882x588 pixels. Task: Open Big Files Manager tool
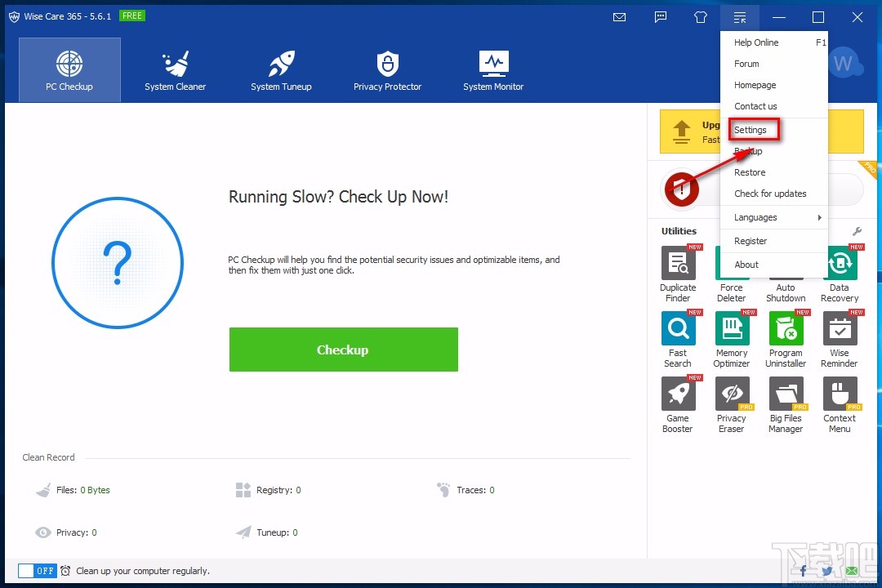coord(786,394)
